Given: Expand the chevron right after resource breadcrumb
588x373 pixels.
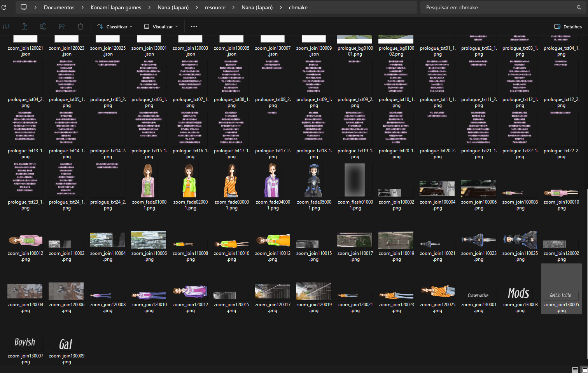Looking at the screenshot, I should click(233, 7).
